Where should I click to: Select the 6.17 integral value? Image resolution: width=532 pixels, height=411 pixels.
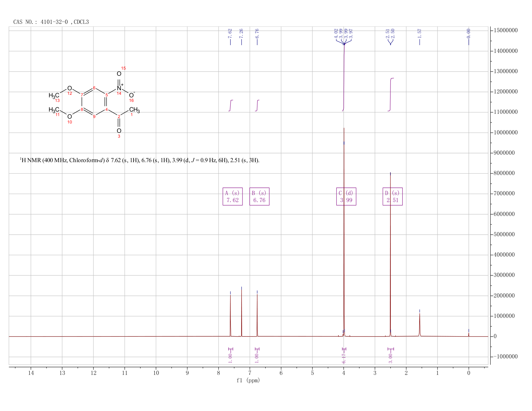(x=344, y=358)
